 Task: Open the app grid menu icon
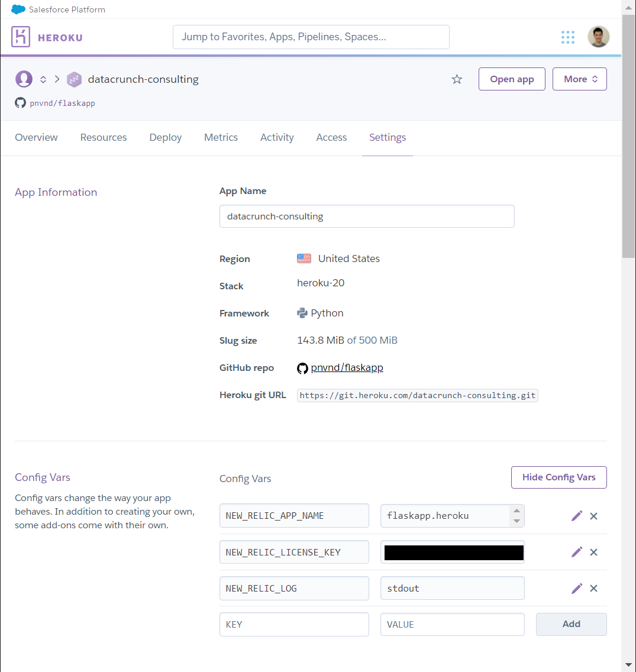[x=568, y=37]
